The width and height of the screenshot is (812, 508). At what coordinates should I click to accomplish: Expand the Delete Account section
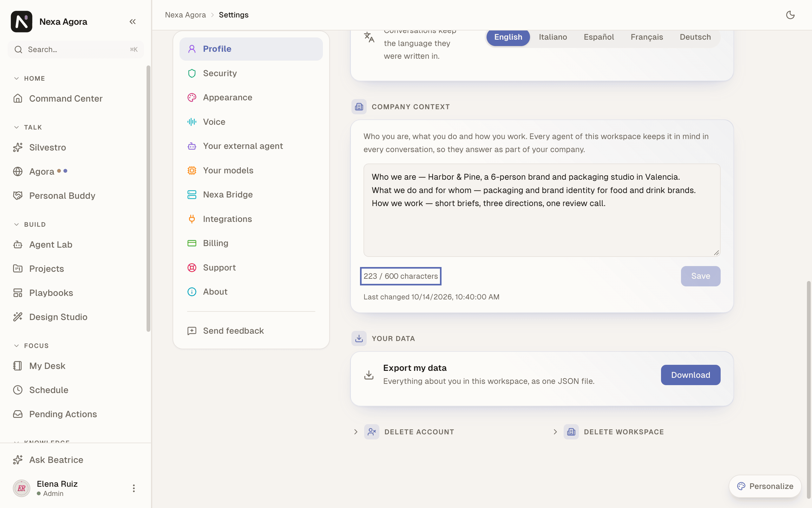[404, 432]
